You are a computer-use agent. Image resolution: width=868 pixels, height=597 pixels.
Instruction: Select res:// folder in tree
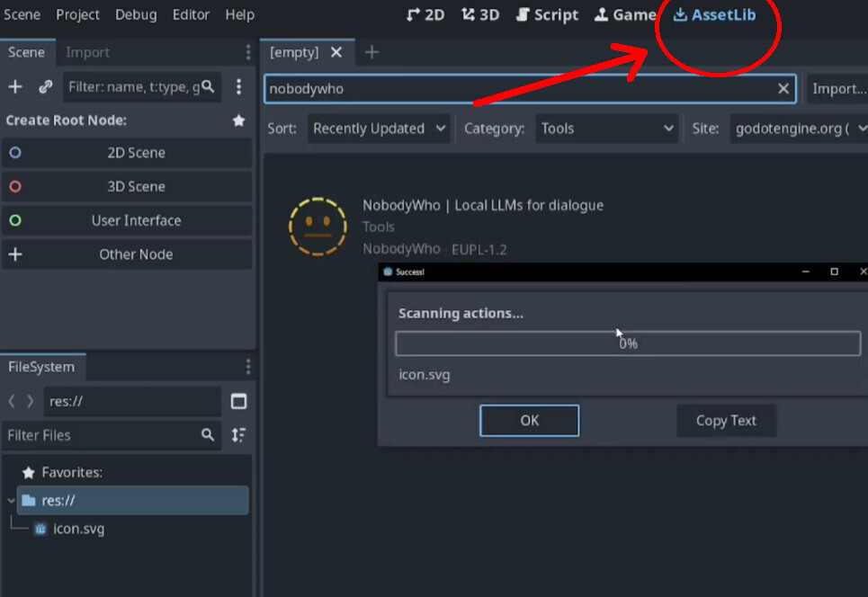133,500
